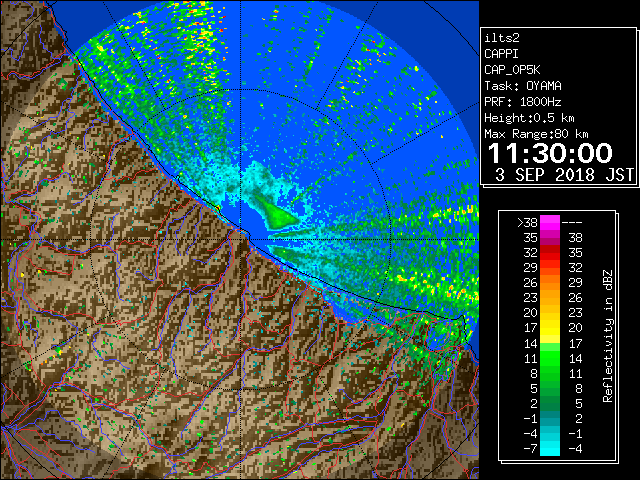Click the large "11:30:00" time stamp
The height and width of the screenshot is (480, 640).
tap(550, 153)
